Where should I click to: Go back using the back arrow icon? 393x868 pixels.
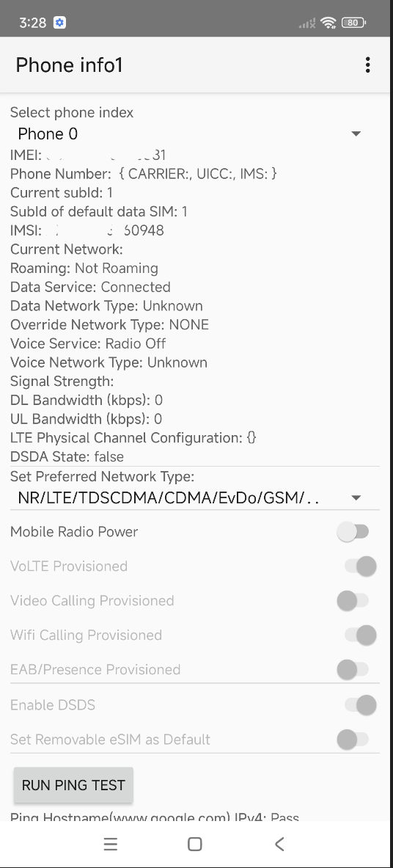(279, 844)
